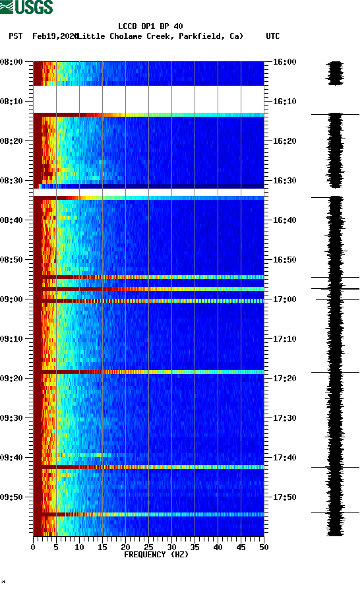Click the 17:40 UTC time label
The image size is (364, 589).
[284, 458]
